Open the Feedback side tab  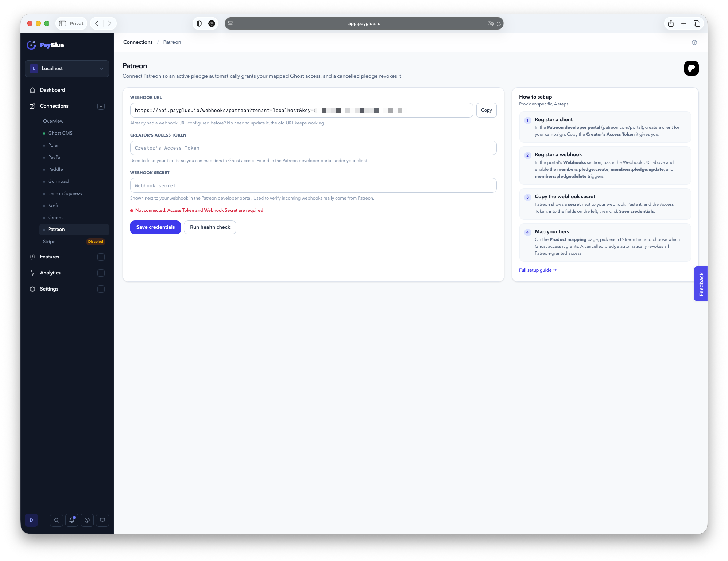coord(701,284)
